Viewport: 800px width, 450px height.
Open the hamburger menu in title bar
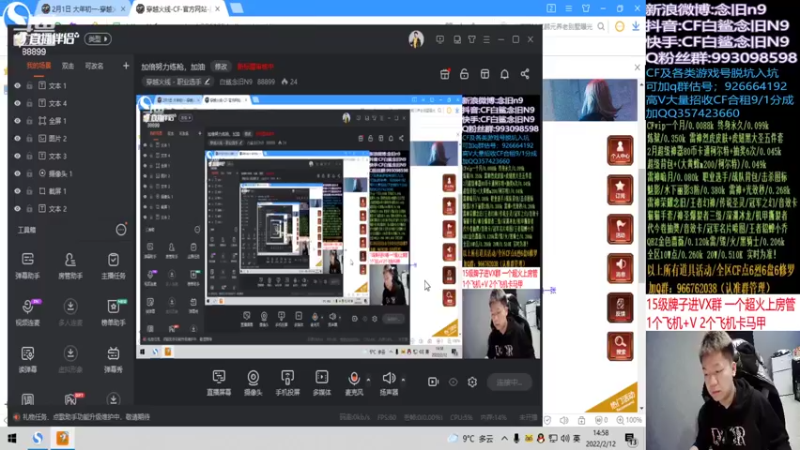[487, 39]
